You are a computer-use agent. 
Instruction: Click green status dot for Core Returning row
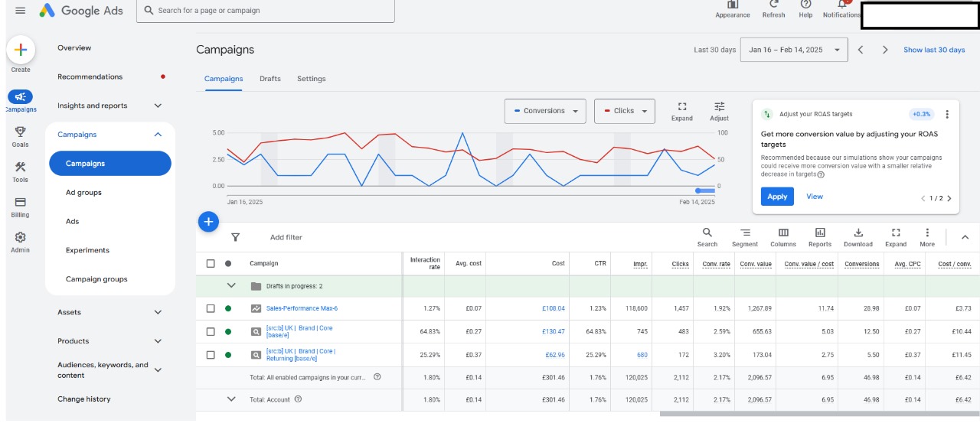click(x=227, y=354)
